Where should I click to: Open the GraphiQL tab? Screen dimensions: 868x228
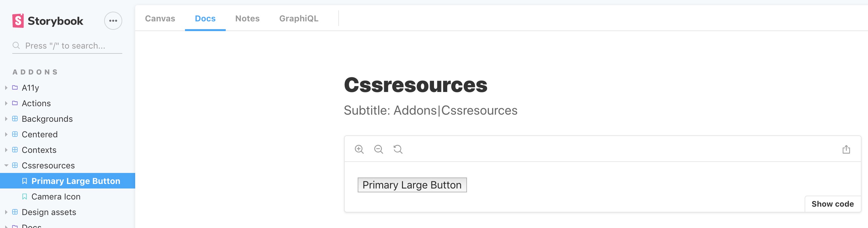[x=298, y=18]
